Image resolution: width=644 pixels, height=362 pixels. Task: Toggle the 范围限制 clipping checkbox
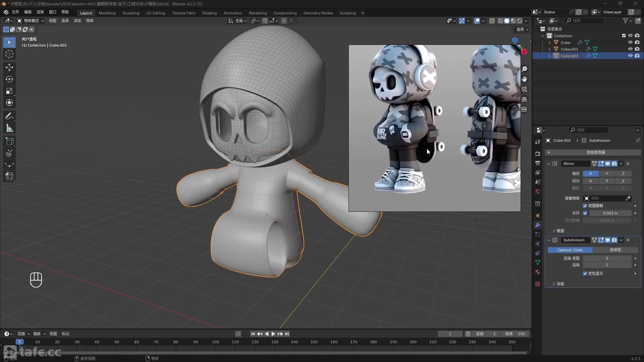coord(585,206)
